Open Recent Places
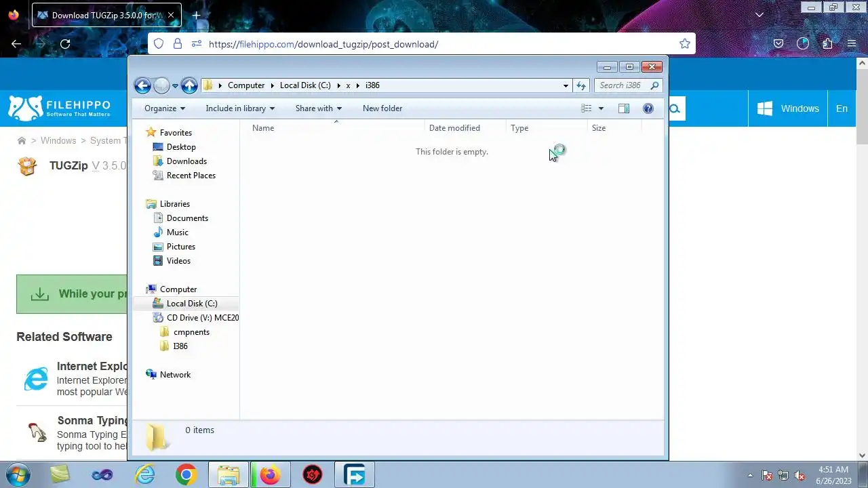868x488 pixels. click(x=191, y=176)
